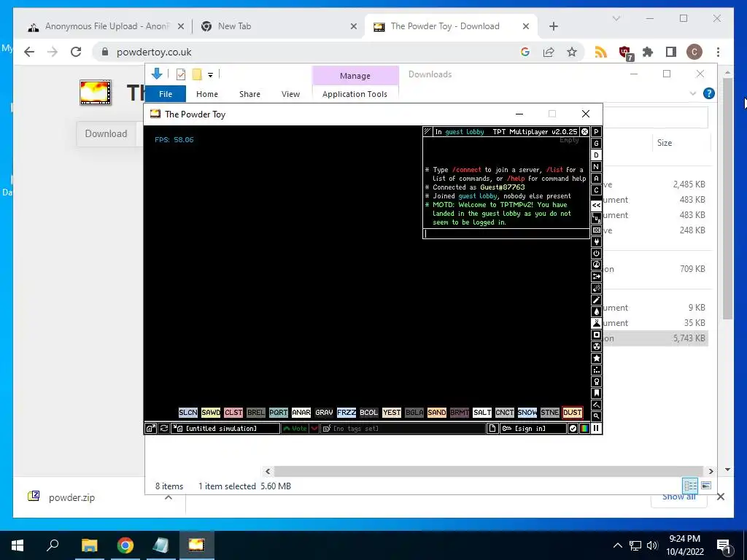Select the CNCT element
The image size is (747, 560).
click(x=504, y=413)
